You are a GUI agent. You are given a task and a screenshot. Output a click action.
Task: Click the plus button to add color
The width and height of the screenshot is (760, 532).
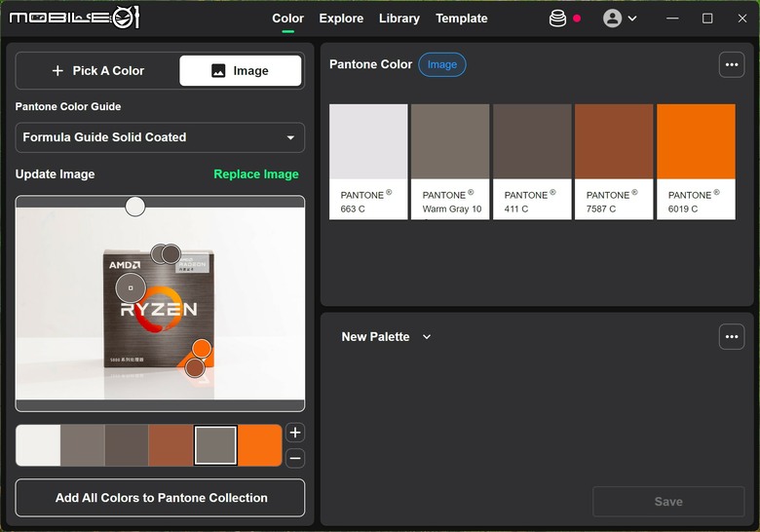295,433
